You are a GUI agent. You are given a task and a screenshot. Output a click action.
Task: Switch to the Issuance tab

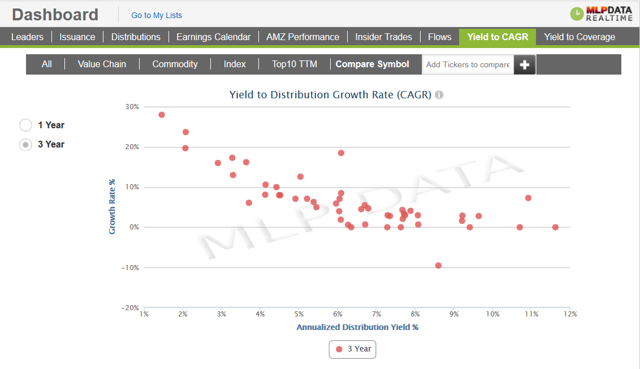(x=77, y=37)
